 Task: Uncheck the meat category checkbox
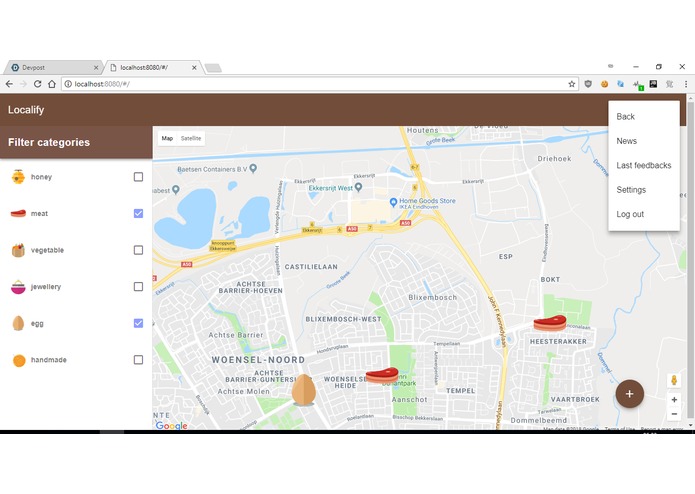click(x=138, y=214)
